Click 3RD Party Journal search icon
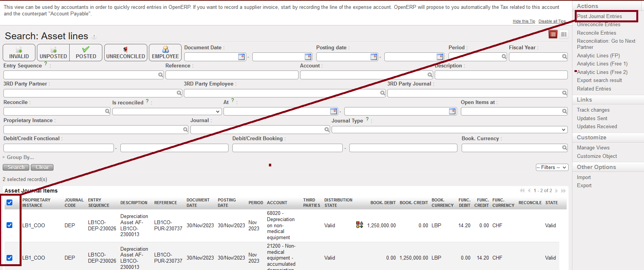 tap(565, 93)
